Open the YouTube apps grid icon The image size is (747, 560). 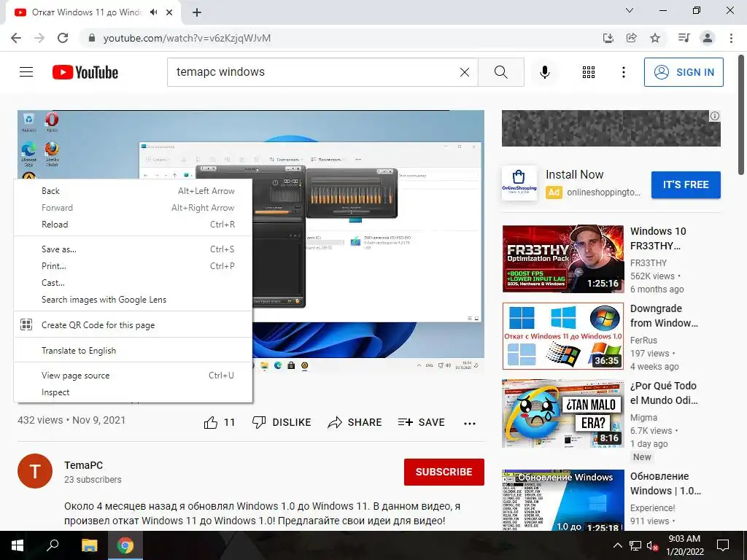tap(589, 72)
